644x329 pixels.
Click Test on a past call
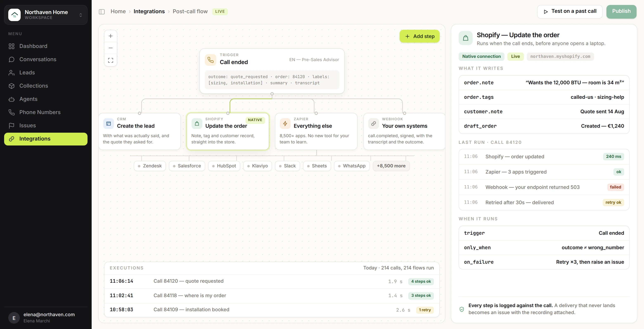click(x=569, y=12)
